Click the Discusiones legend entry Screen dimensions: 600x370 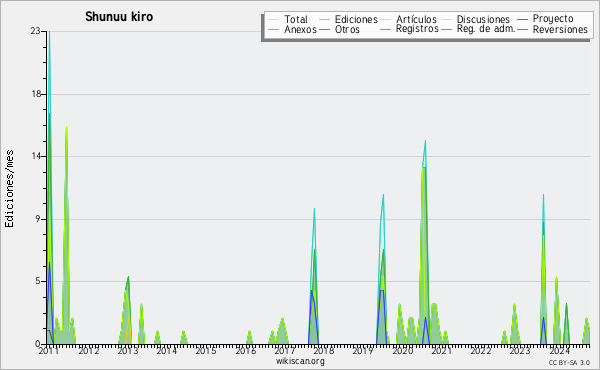[483, 19]
